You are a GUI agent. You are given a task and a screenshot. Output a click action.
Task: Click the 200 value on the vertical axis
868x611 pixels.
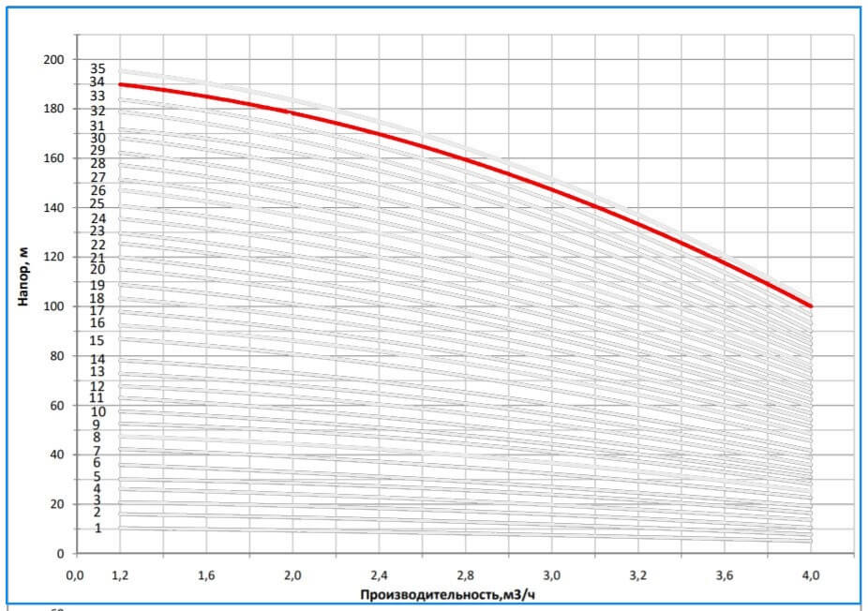pos(54,59)
